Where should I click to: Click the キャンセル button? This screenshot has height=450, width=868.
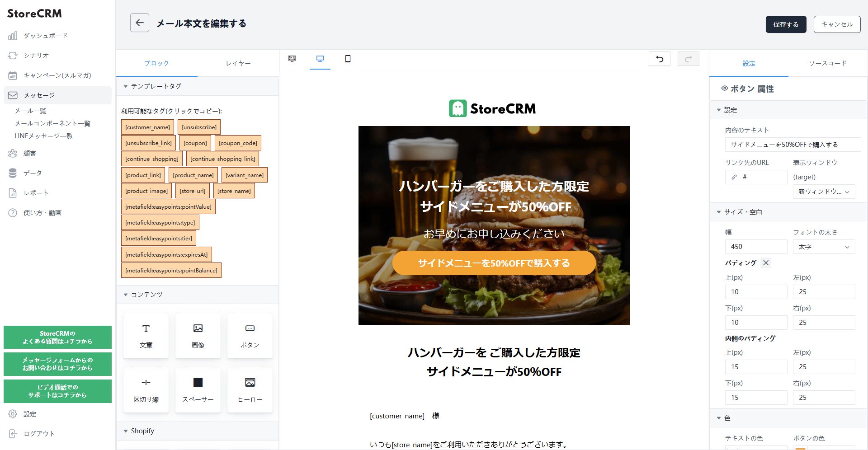[837, 24]
